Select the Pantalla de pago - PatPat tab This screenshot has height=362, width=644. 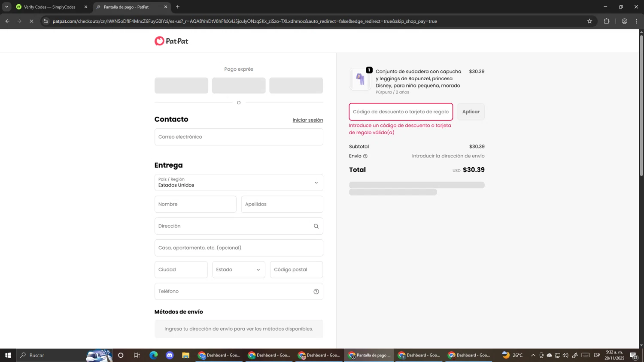point(126,7)
